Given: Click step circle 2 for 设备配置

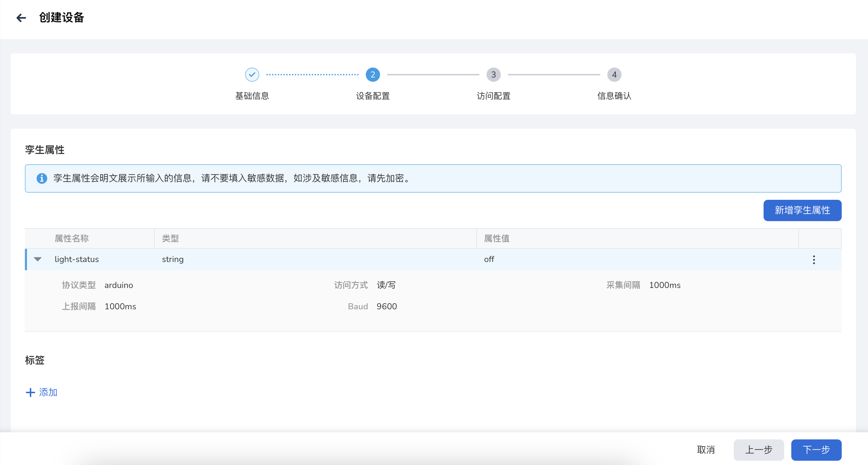Looking at the screenshot, I should point(373,75).
